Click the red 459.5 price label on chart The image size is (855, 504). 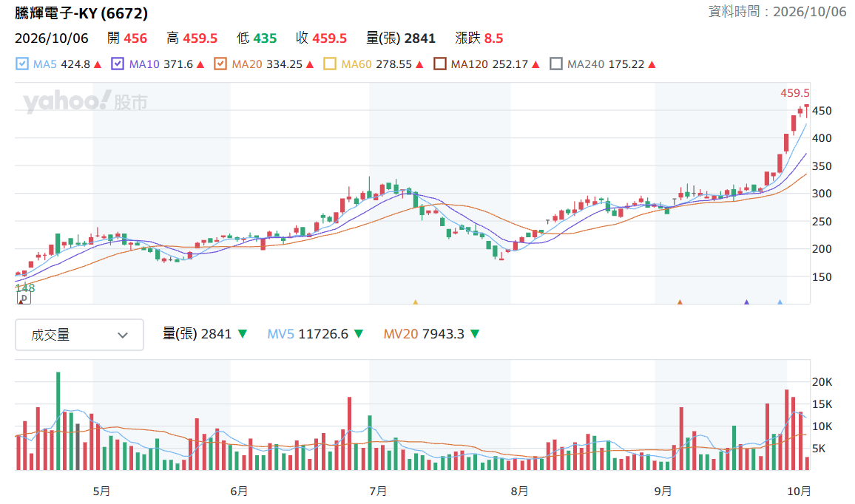[794, 93]
